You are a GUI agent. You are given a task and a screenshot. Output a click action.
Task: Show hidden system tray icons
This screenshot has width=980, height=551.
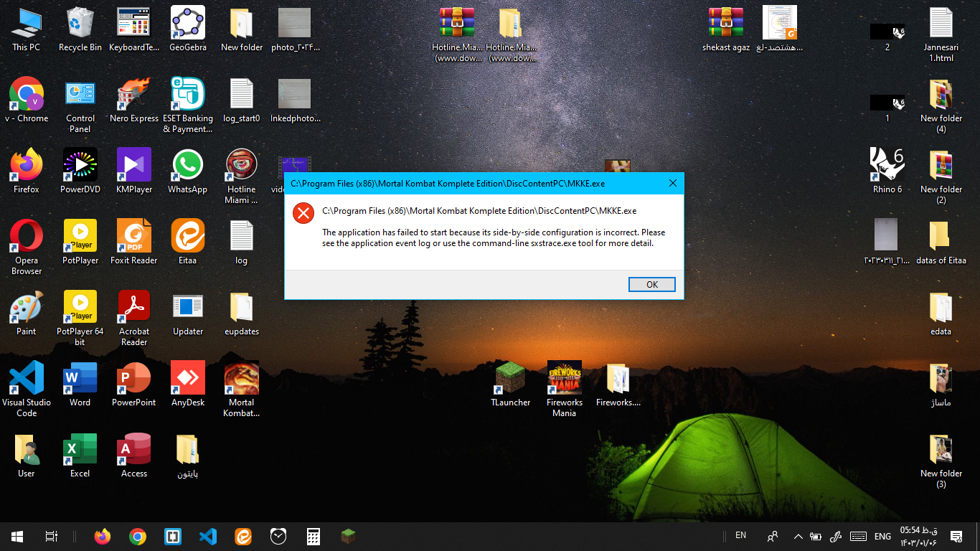(x=798, y=537)
